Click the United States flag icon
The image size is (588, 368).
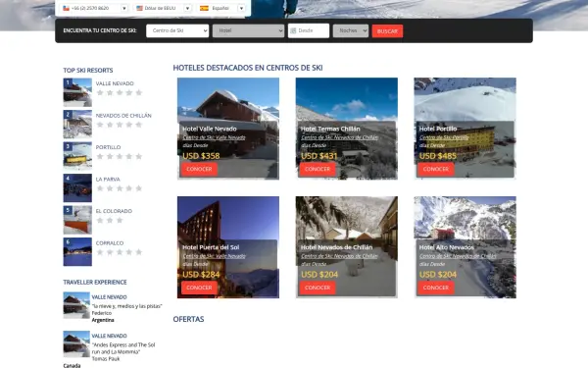pos(139,8)
